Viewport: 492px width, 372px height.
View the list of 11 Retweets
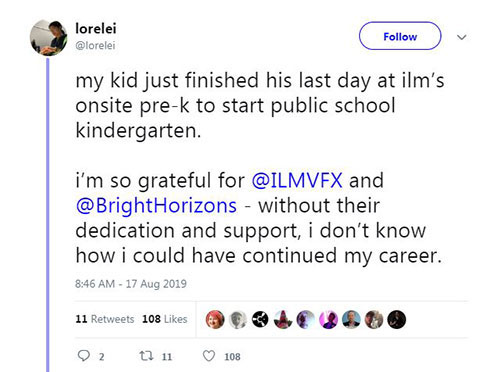pyautogui.click(x=105, y=319)
